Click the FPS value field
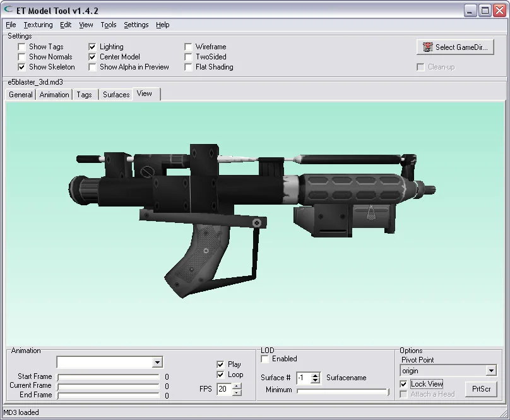The width and height of the screenshot is (510, 420). click(x=225, y=389)
